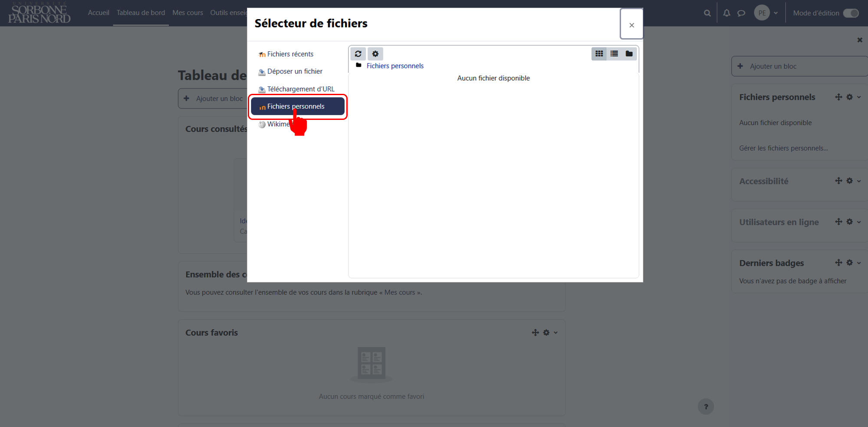Image resolution: width=868 pixels, height=427 pixels.
Task: Toggle Mode d'édition switch
Action: click(x=851, y=13)
